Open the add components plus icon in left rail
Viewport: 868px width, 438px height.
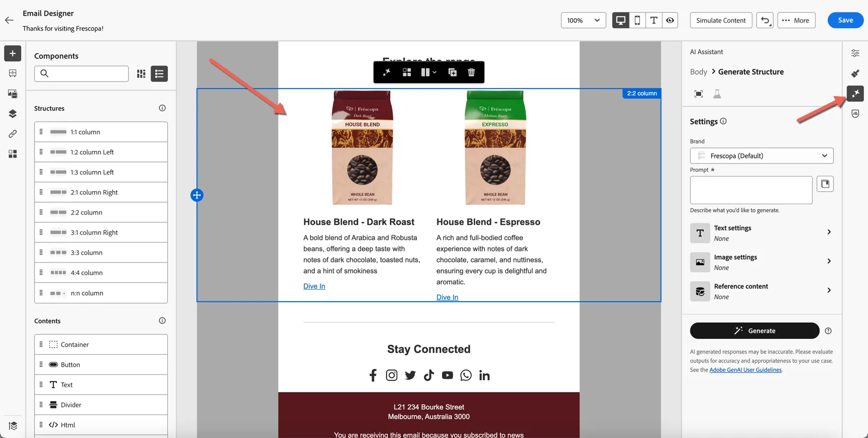13,53
